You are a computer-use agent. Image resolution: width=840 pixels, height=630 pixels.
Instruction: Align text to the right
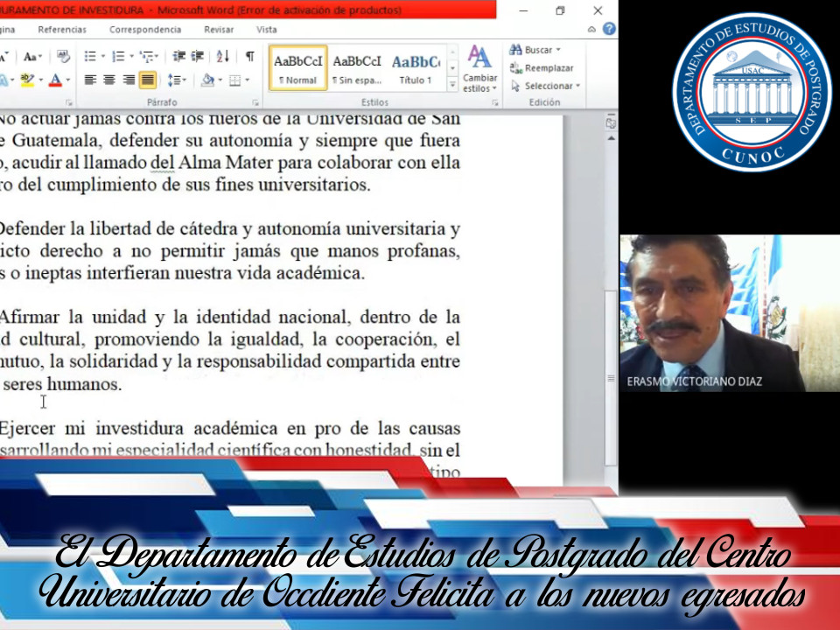(129, 80)
